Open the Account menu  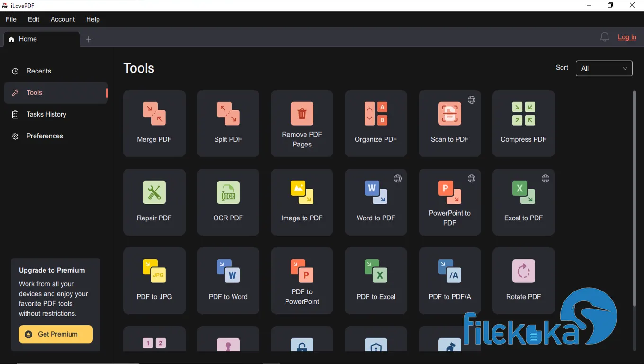point(63,19)
